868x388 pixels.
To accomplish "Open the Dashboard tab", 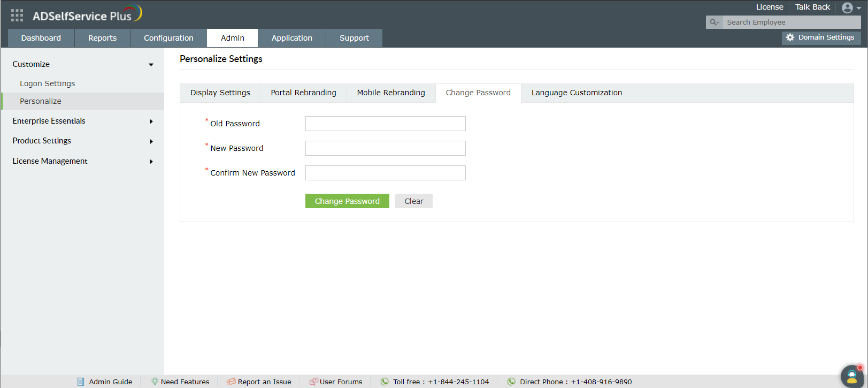I will 41,38.
